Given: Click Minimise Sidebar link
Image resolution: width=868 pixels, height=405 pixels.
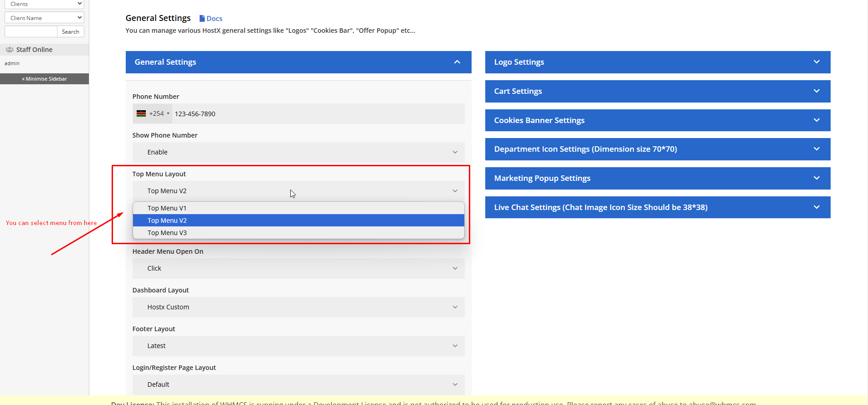Looking at the screenshot, I should point(45,79).
